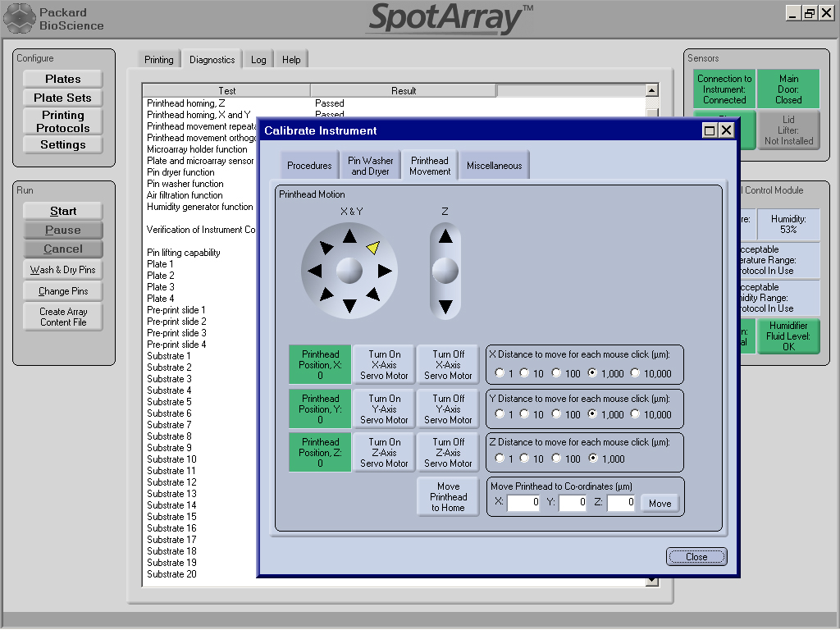The width and height of the screenshot is (840, 630).
Task: Set X distance to 100 µm
Action: click(x=557, y=373)
